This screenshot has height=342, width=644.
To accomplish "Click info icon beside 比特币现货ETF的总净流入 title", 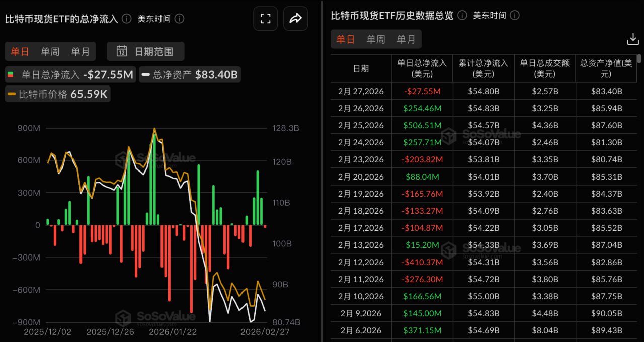I will pos(127,19).
